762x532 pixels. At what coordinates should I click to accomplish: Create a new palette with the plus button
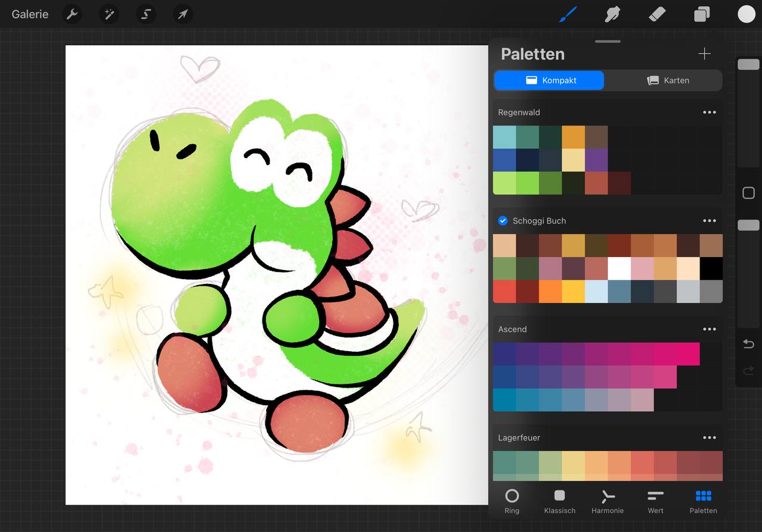(704, 54)
